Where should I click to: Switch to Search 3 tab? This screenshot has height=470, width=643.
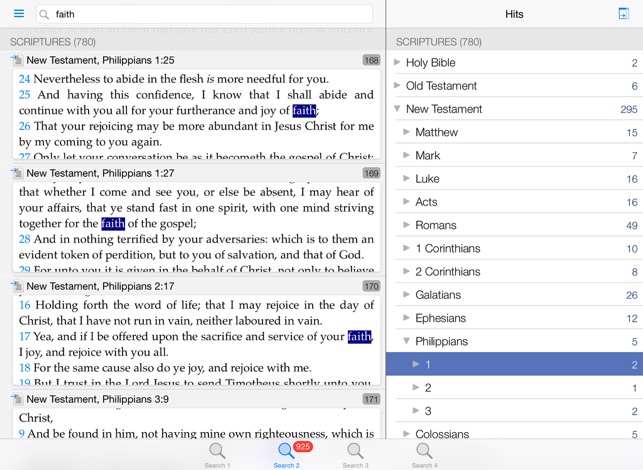tap(355, 455)
